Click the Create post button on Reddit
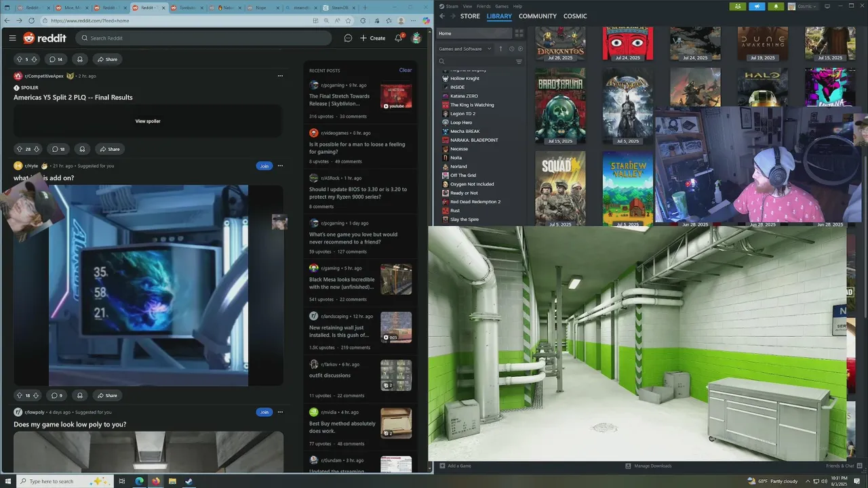The width and height of the screenshot is (868, 488). pyautogui.click(x=373, y=38)
